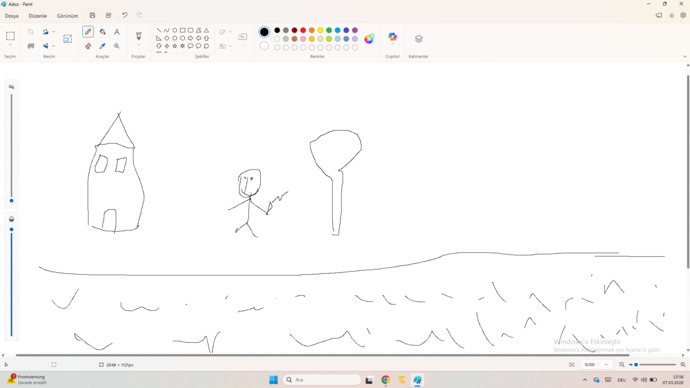The width and height of the screenshot is (690, 388).
Task: Expand the shape outline dropdown
Action: point(230,32)
